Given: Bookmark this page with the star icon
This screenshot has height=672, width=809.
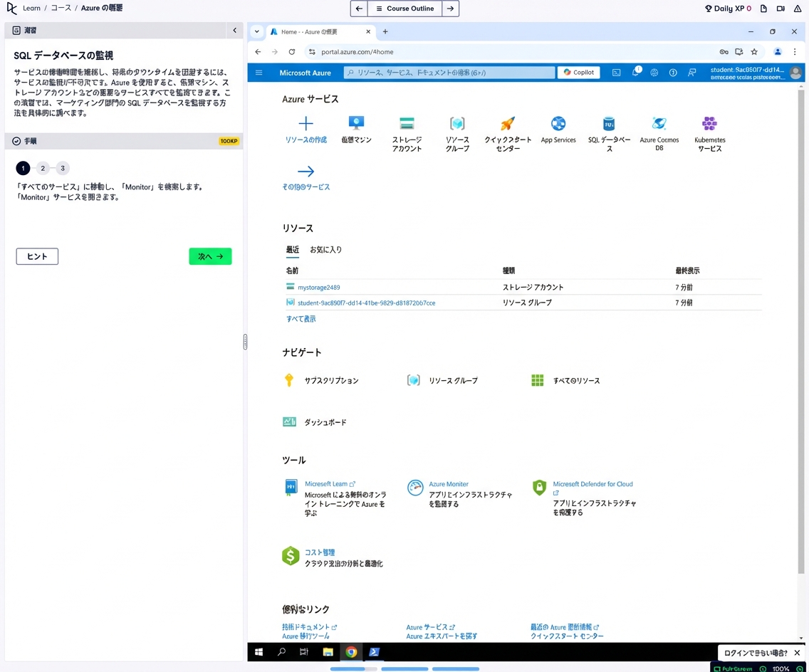Looking at the screenshot, I should [753, 51].
